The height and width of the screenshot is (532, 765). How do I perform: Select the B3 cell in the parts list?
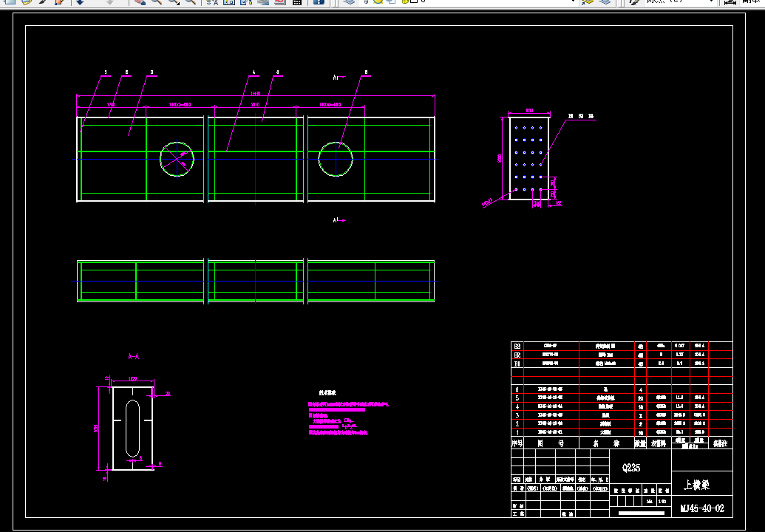tap(517, 347)
